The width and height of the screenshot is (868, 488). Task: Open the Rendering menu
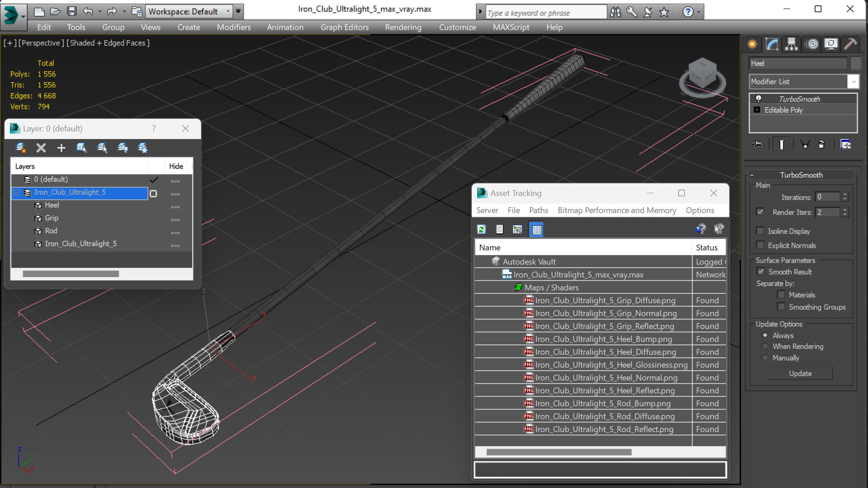[403, 27]
